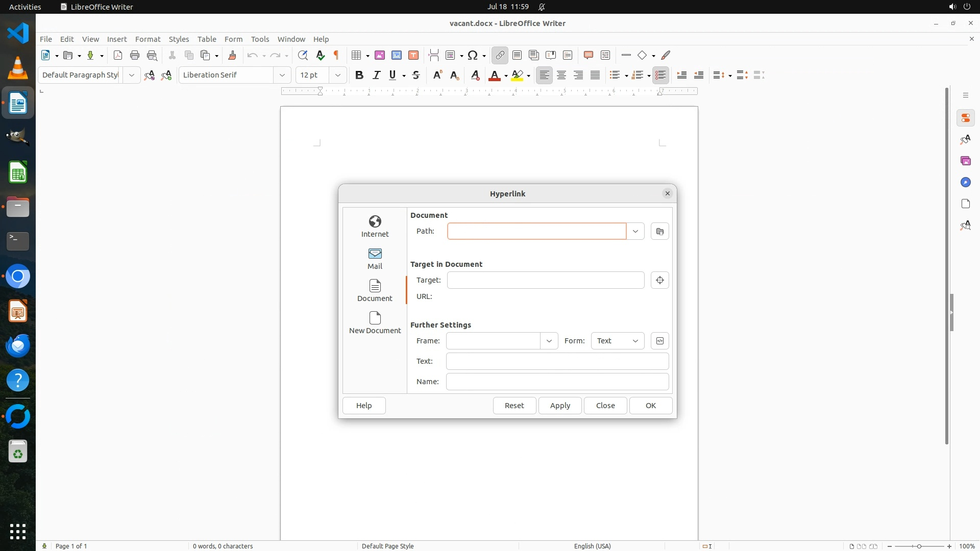Open the Events icon next to Form

click(659, 341)
